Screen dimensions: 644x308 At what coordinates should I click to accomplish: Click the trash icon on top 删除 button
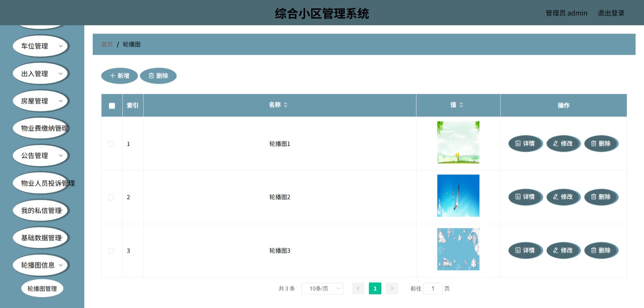click(151, 76)
